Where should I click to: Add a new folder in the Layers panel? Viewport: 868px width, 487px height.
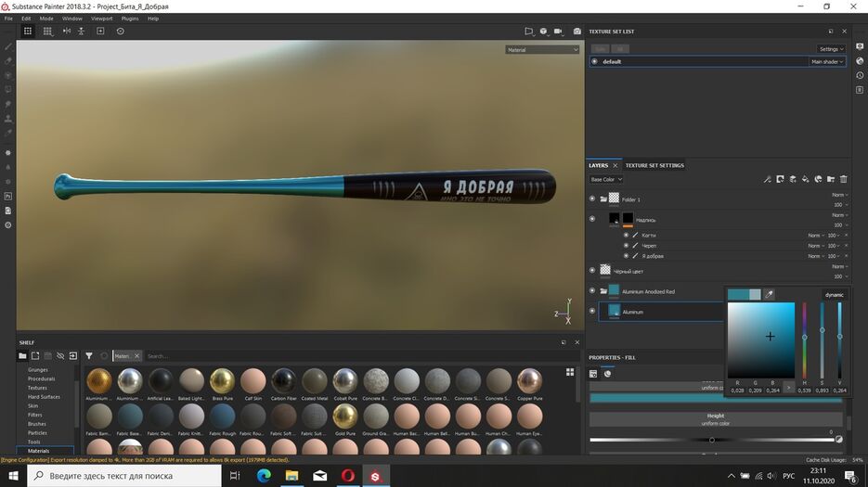[831, 179]
